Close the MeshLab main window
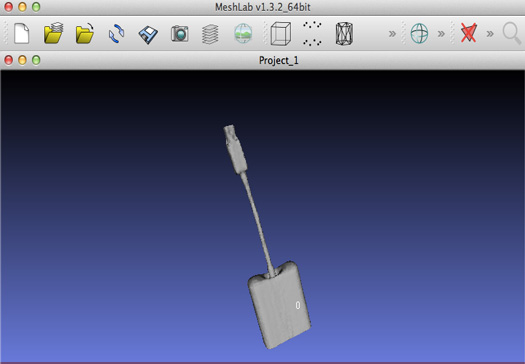This screenshot has width=525, height=364. coord(9,7)
